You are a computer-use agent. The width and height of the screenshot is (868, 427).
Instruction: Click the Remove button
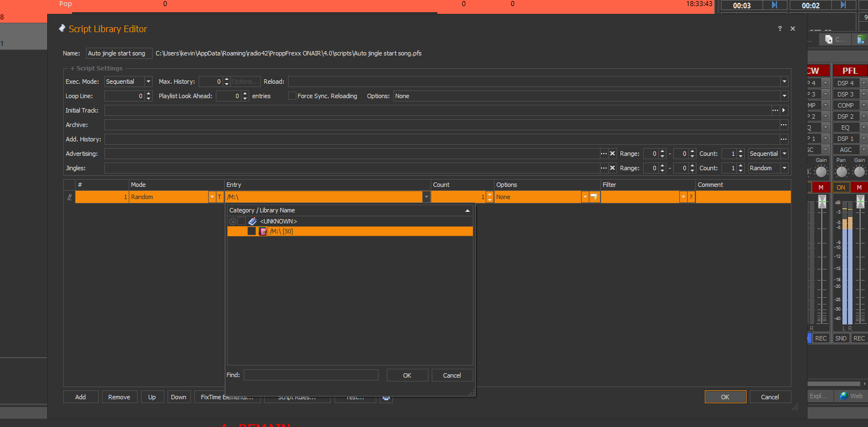click(119, 397)
